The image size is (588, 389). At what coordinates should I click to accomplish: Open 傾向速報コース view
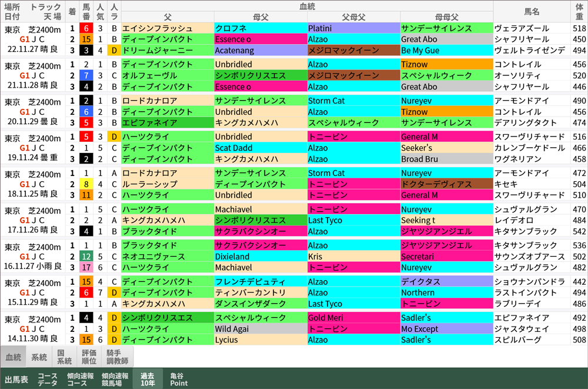coord(79,380)
